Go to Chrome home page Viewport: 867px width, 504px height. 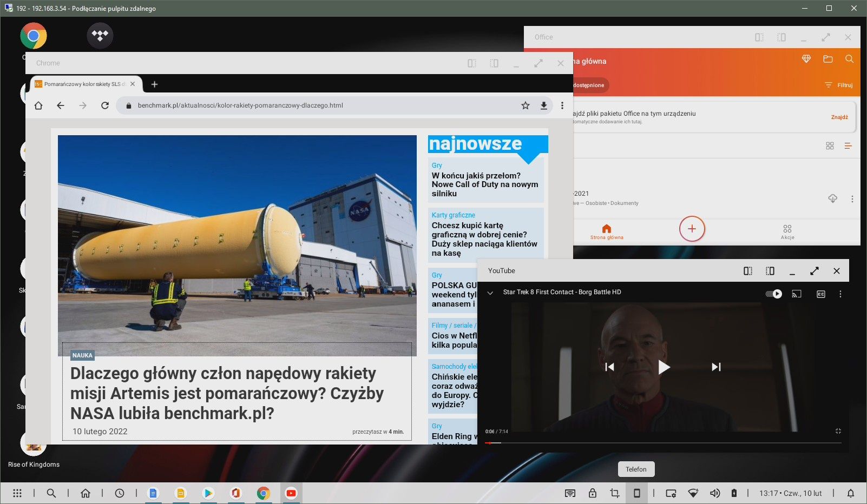coord(38,105)
